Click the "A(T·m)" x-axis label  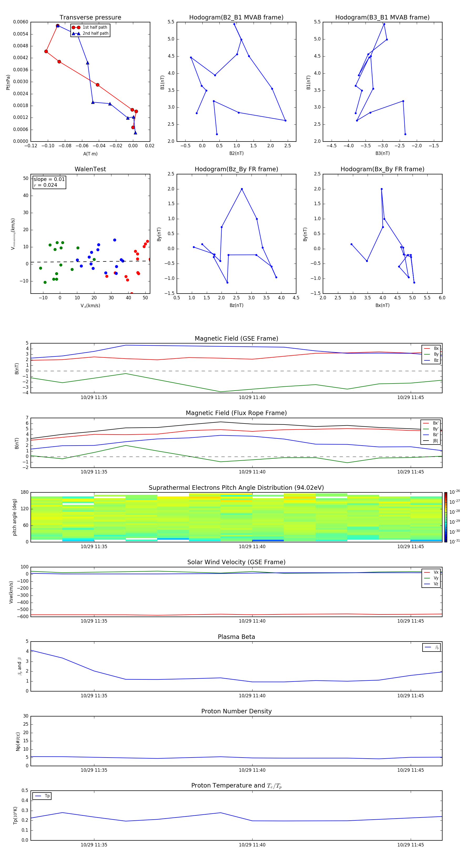pyautogui.click(x=90, y=154)
